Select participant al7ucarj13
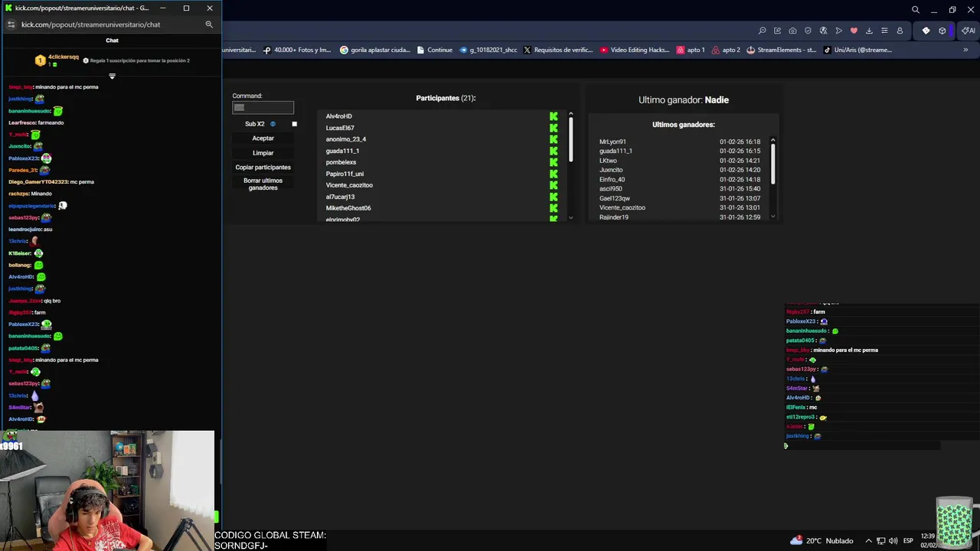Viewport: 980px width, 551px height. [341, 197]
